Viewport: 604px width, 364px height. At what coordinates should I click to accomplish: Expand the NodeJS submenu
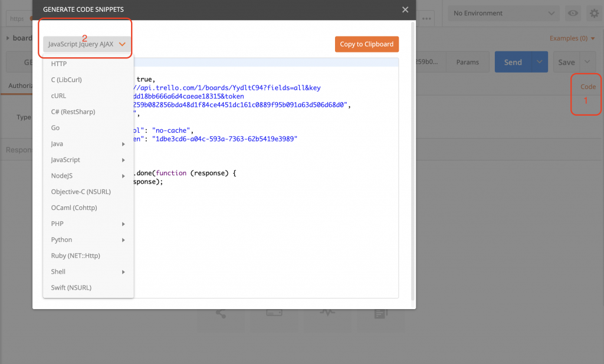pyautogui.click(x=123, y=176)
